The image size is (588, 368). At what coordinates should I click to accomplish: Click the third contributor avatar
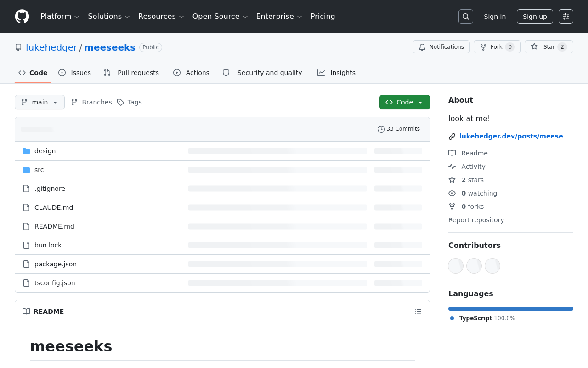(492, 266)
